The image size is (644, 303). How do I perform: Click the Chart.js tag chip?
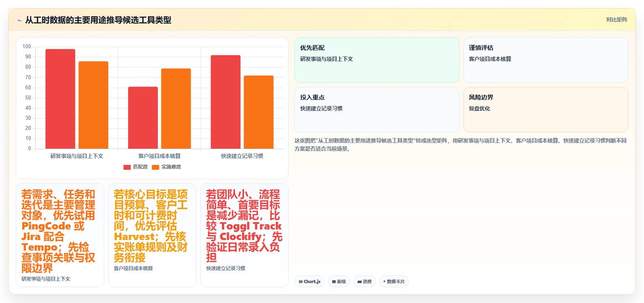pos(309,281)
